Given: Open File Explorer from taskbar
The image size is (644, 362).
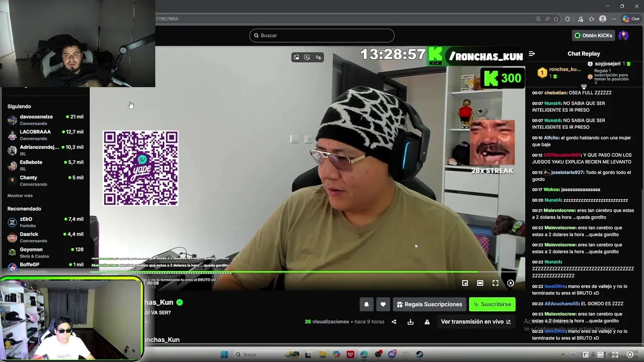Looking at the screenshot, I should 323,354.
